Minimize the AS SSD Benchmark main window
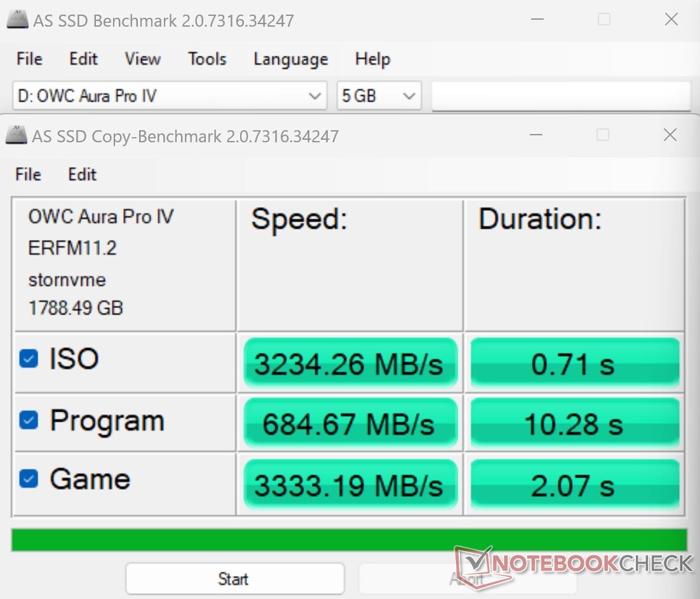 [x=537, y=19]
